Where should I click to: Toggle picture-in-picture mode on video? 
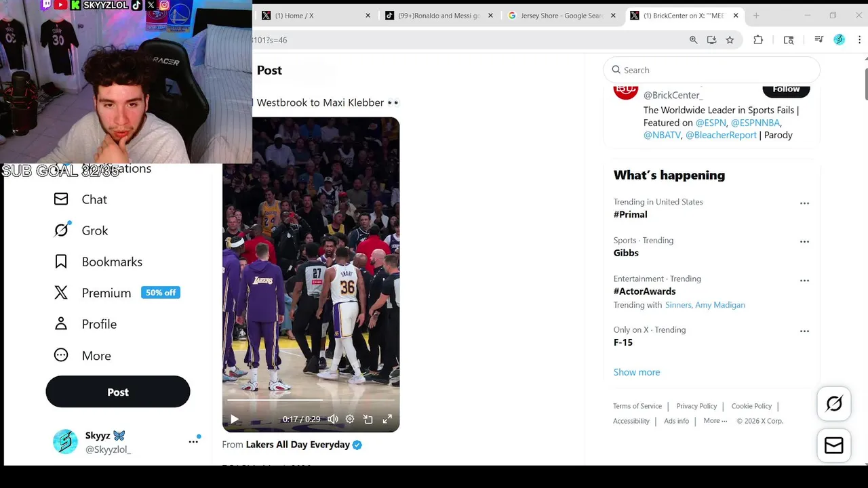click(x=368, y=419)
